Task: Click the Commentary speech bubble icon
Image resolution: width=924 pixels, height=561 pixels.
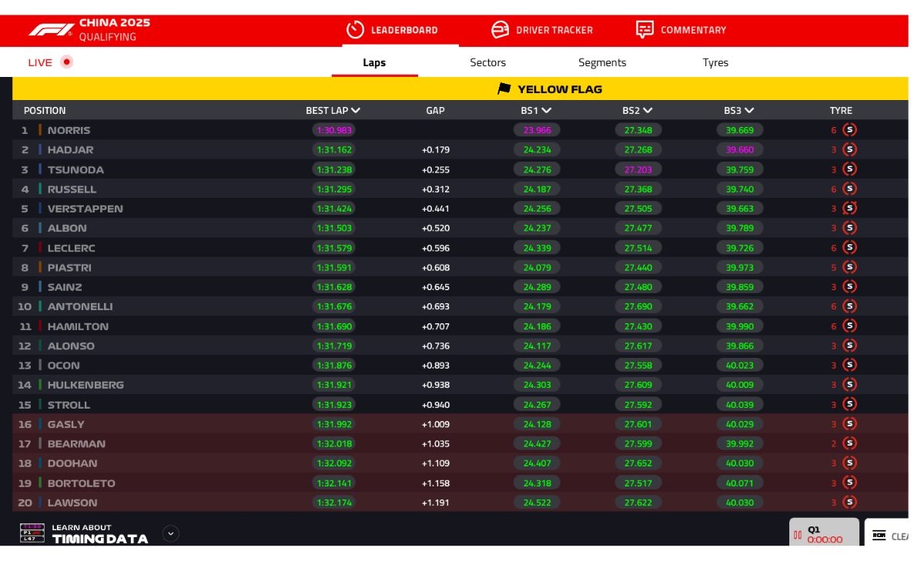Action: (644, 30)
